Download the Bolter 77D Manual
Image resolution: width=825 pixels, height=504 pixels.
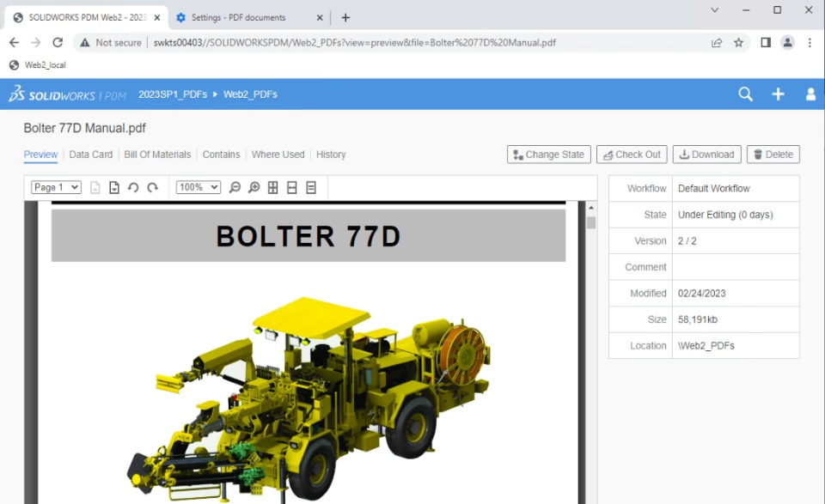tap(706, 155)
